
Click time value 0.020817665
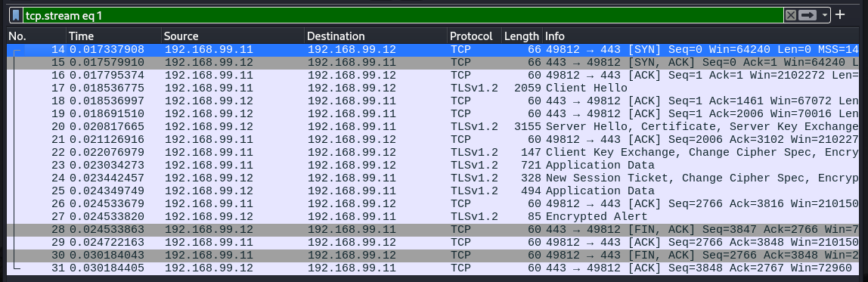coord(107,127)
